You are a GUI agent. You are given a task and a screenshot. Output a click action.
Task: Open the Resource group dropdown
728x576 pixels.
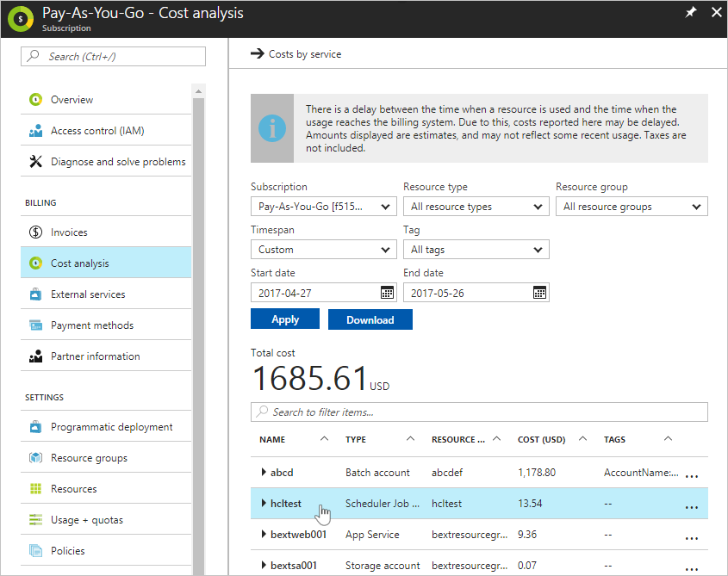pyautogui.click(x=632, y=207)
